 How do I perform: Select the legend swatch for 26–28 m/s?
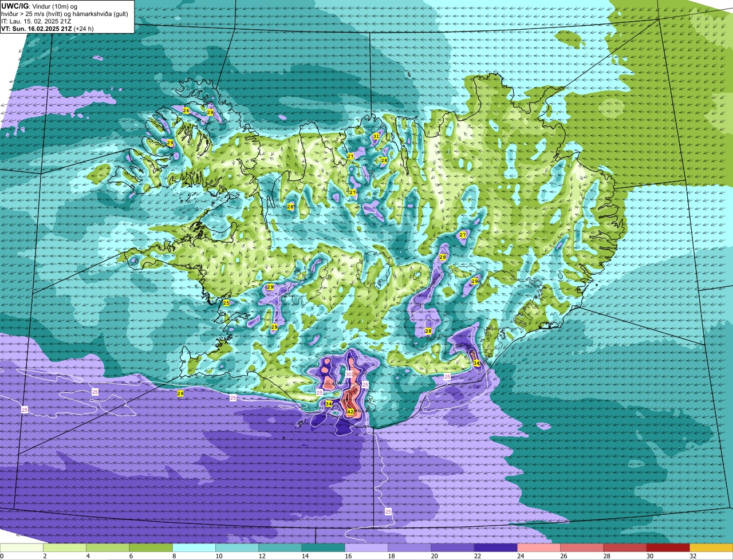coord(582,547)
